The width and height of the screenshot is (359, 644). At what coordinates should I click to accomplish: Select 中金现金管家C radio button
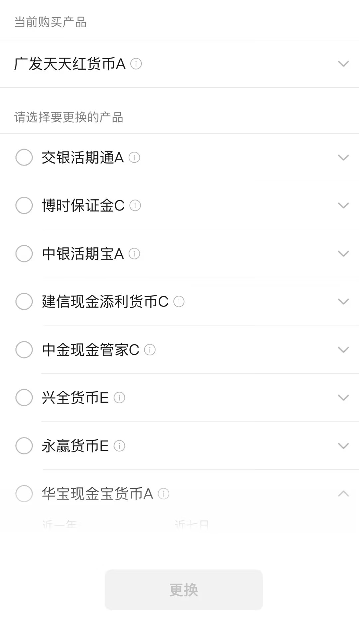24,350
